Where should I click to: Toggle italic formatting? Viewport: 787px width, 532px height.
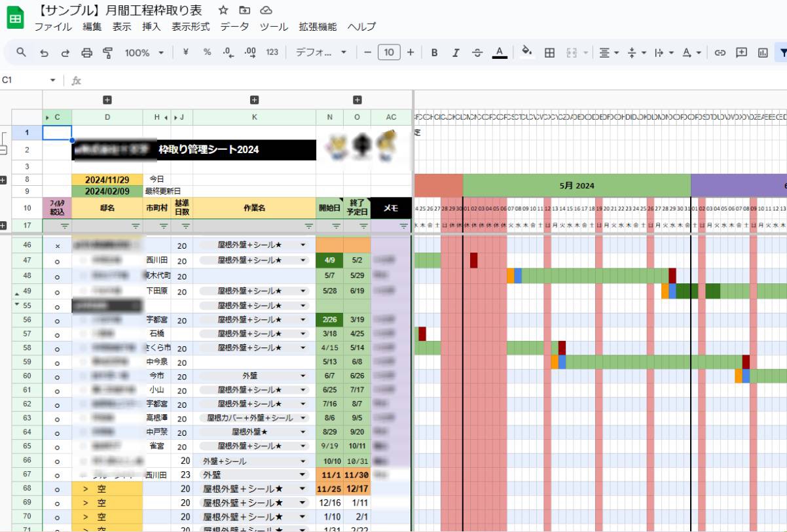(456, 52)
